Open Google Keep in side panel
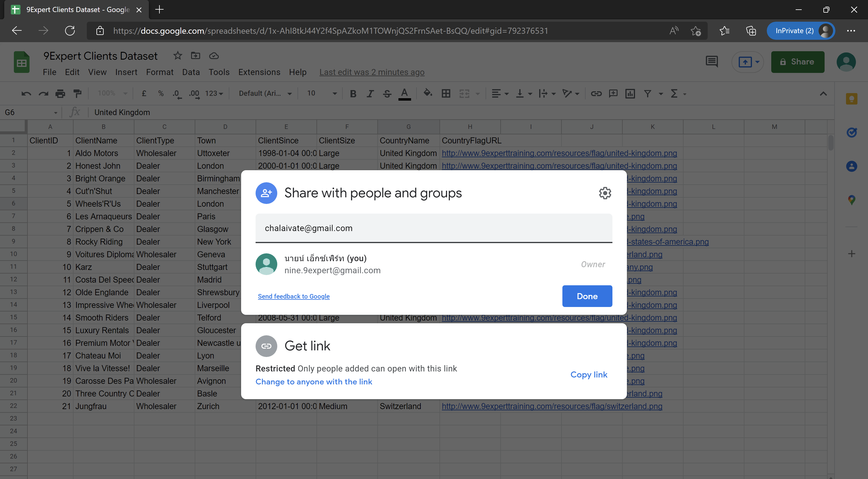The height and width of the screenshot is (479, 868). pyautogui.click(x=851, y=99)
